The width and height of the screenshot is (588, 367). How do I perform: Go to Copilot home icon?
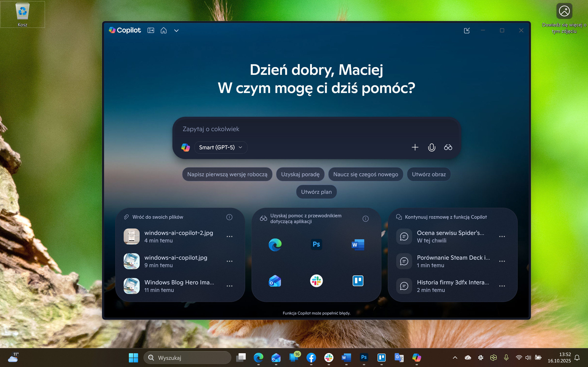163,30
